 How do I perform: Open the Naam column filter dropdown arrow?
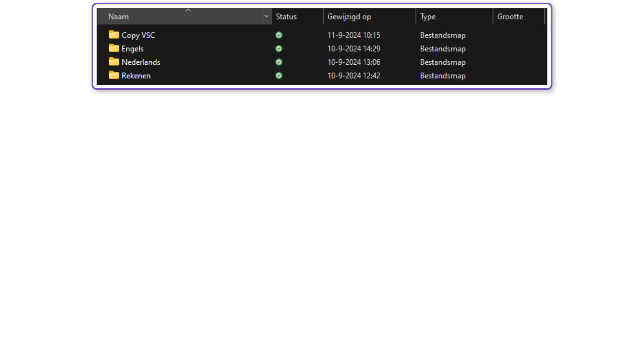pyautogui.click(x=267, y=16)
